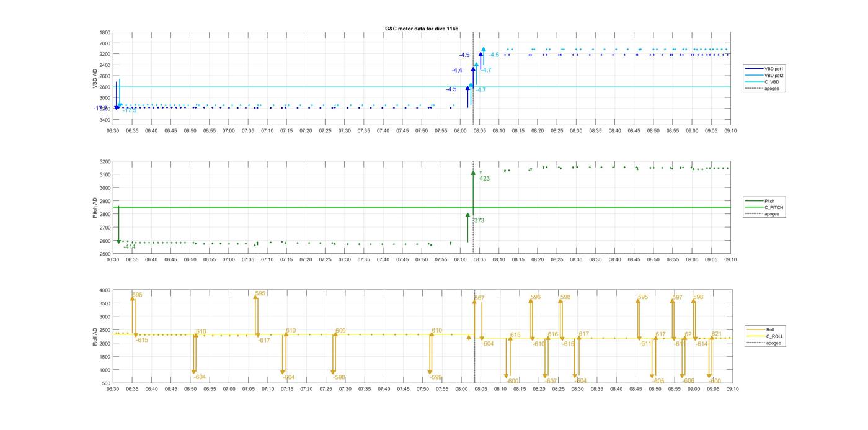Click the '500' tick on Roll y-axis
868x430 pixels.
106,383
